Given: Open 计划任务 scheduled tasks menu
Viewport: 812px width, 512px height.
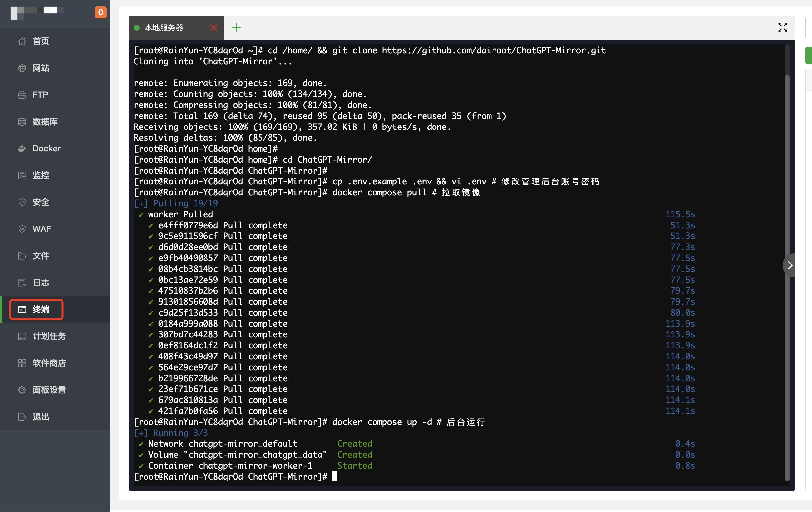Looking at the screenshot, I should [49, 336].
